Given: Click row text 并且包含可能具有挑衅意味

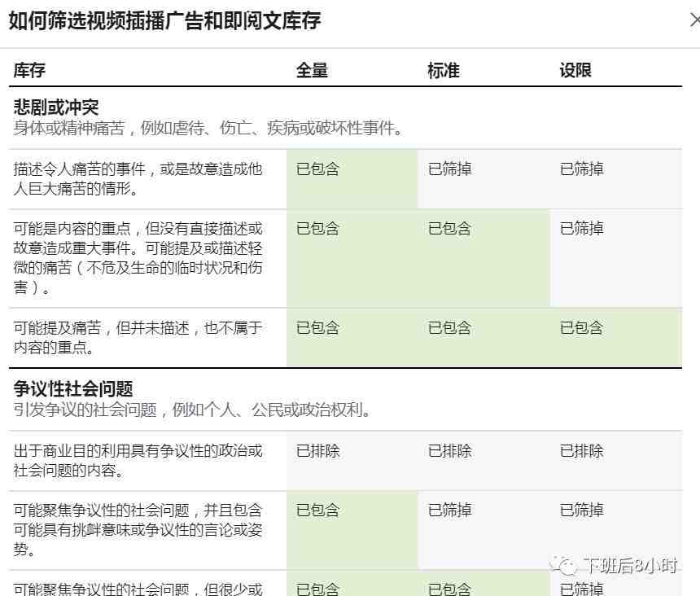Looking at the screenshot, I should pyautogui.click(x=138, y=530).
